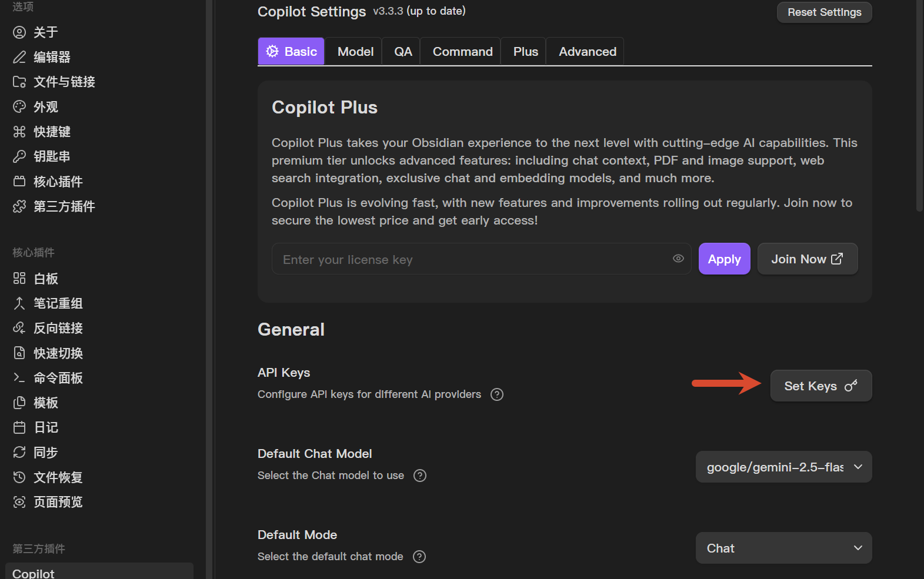Click the 编辑器 pencil icon

coord(19,57)
